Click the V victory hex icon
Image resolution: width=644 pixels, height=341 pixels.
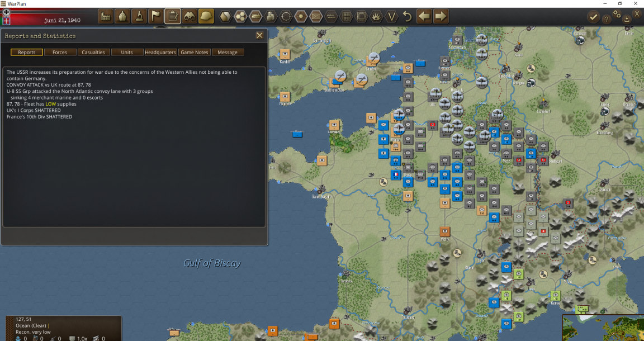(x=392, y=17)
